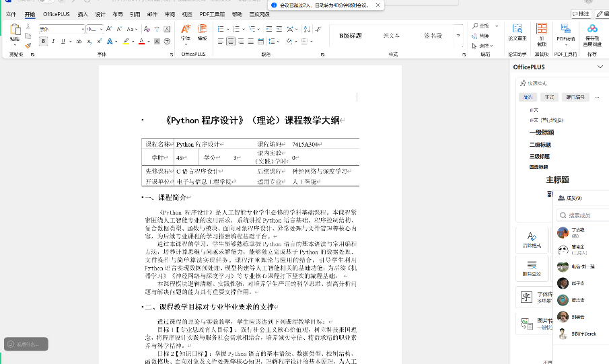The width and height of the screenshot is (609, 364).
Task: Apply character shading gray A icon
Action: pyautogui.click(x=157, y=41)
